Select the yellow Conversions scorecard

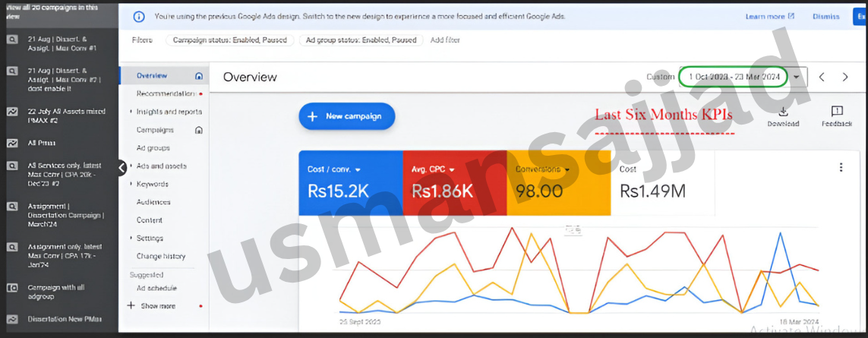pyautogui.click(x=559, y=183)
